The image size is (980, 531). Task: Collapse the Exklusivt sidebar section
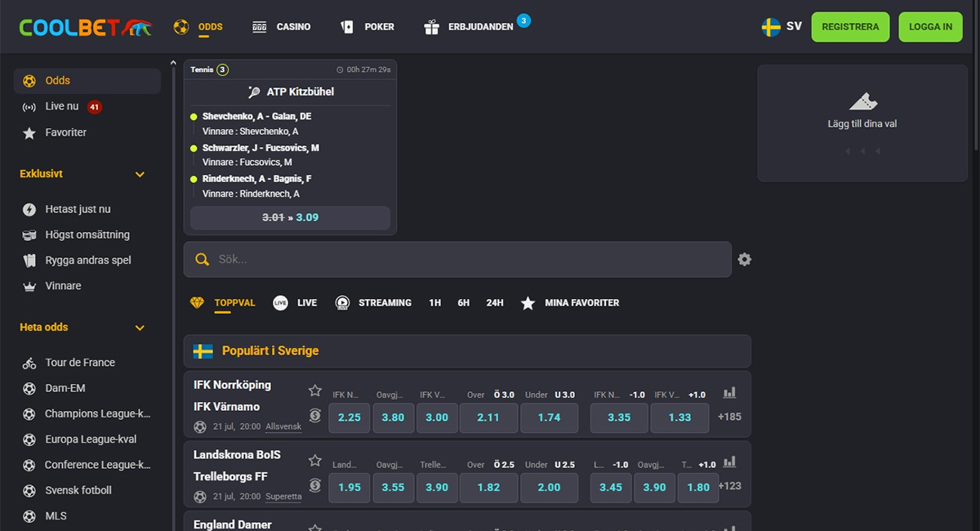coord(140,175)
